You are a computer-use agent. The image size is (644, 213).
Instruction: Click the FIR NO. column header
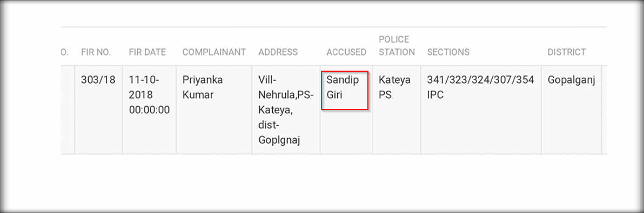tap(96, 52)
